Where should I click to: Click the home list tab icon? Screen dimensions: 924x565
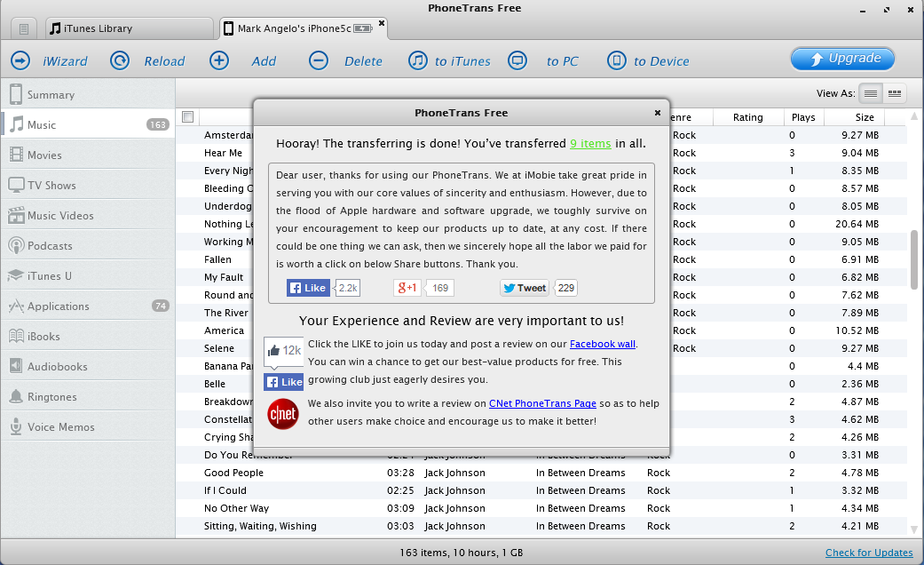click(24, 28)
